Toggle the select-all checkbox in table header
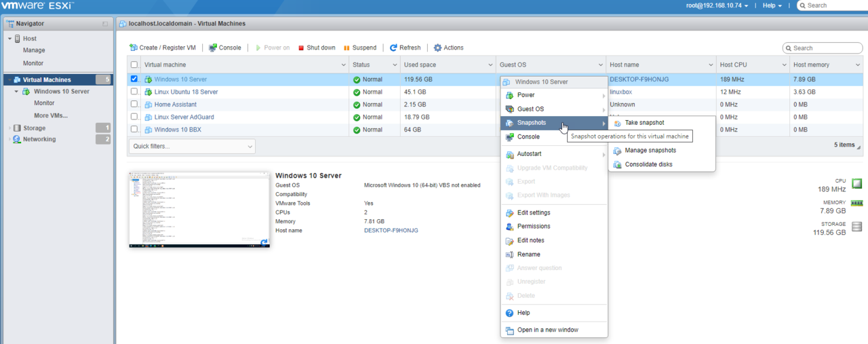The image size is (868, 344). pyautogui.click(x=134, y=65)
